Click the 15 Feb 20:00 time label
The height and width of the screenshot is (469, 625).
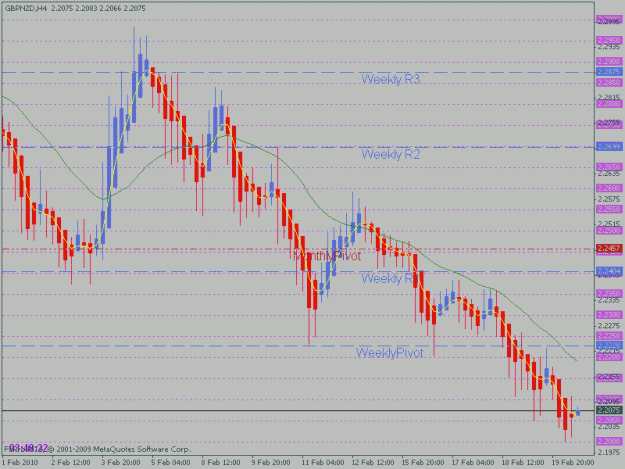(423, 462)
